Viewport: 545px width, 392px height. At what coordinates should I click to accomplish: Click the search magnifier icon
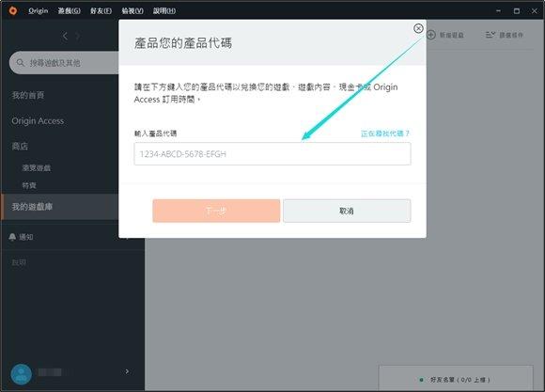pyautogui.click(x=20, y=63)
